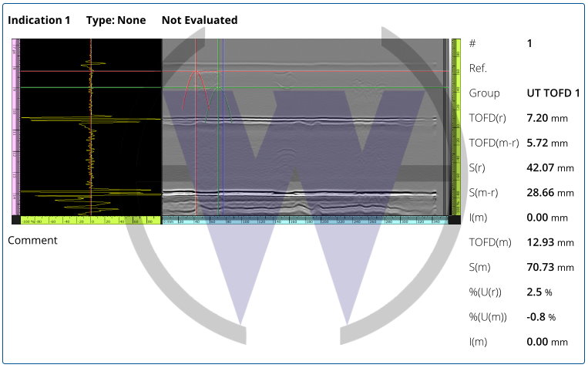The height and width of the screenshot is (368, 588).
Task: Click the TOFD(m-r) value 5.72 mm
Action: pos(547,143)
